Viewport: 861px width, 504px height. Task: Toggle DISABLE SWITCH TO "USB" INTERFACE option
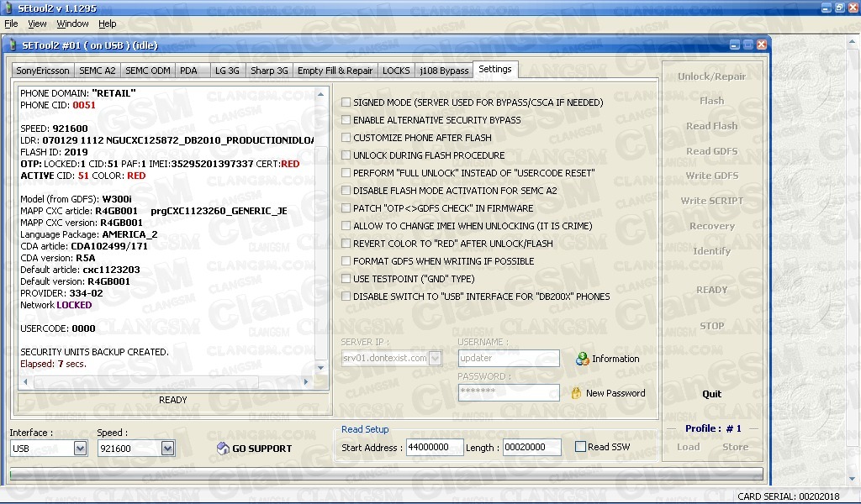pyautogui.click(x=346, y=297)
